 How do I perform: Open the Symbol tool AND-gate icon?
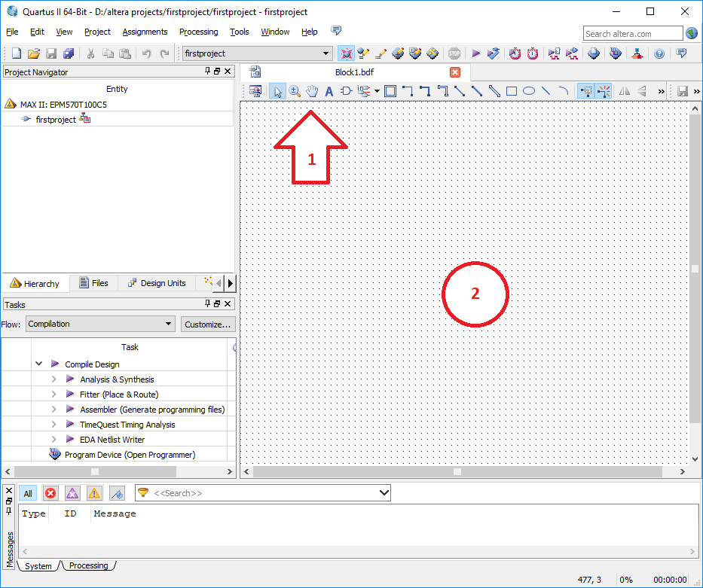click(x=346, y=91)
